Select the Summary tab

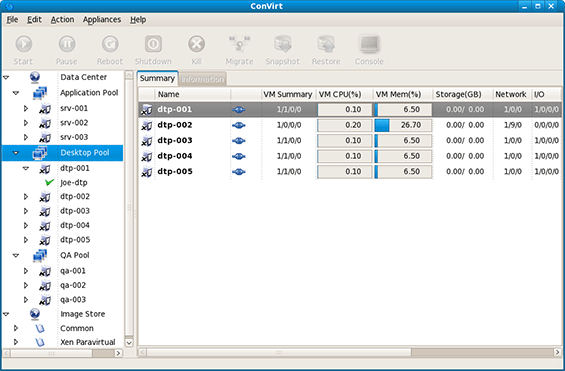(x=157, y=78)
